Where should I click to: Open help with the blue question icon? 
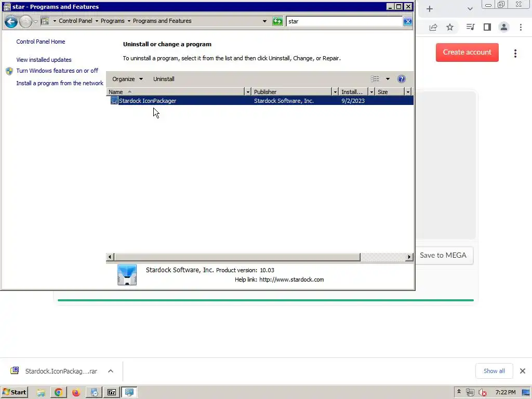click(402, 79)
